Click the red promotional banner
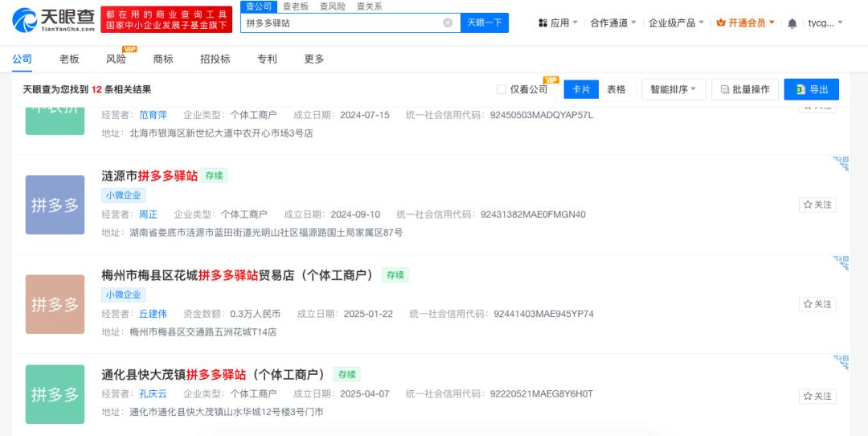 (x=166, y=19)
